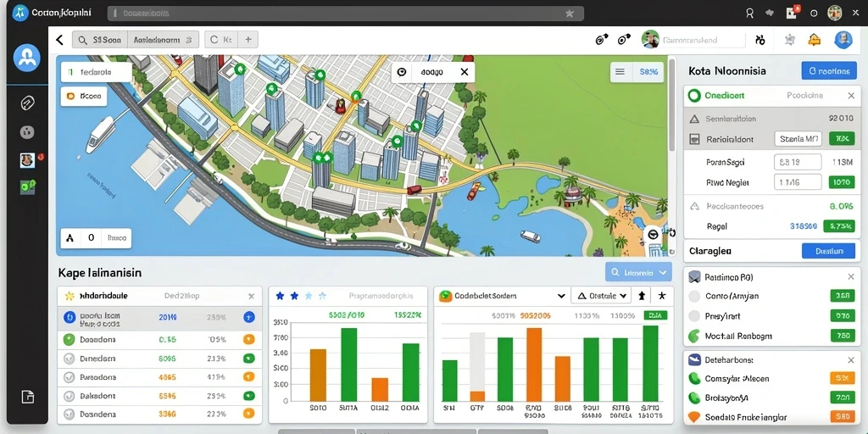868x434 pixels.
Task: Click the star icon in top address bar
Action: 570,14
